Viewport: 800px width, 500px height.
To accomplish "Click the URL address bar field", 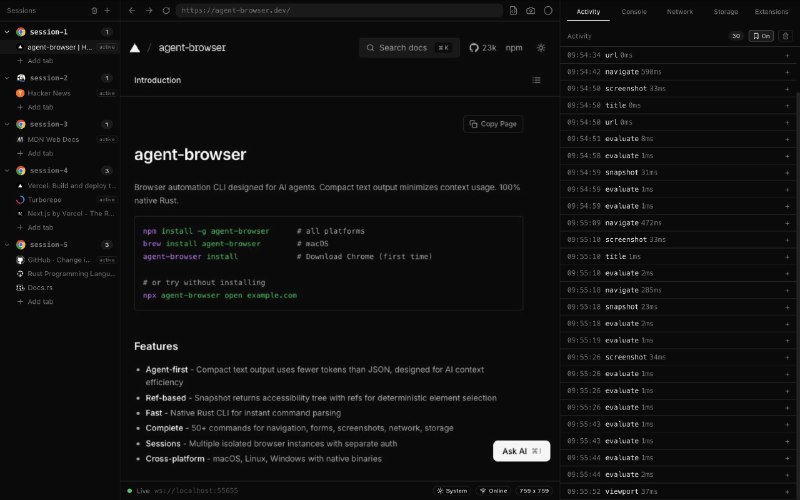I will (x=339, y=10).
